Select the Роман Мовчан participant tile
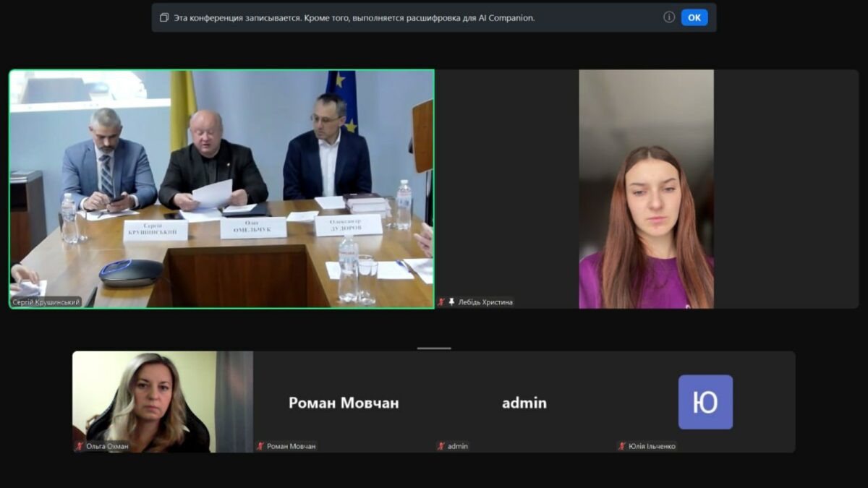868x488 pixels. click(344, 402)
